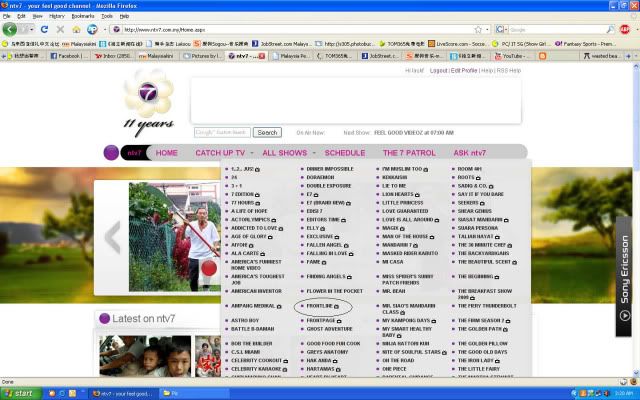Image resolution: width=640 pixels, height=400 pixels.
Task: Switch to the Inbox tab
Action: pos(114,56)
